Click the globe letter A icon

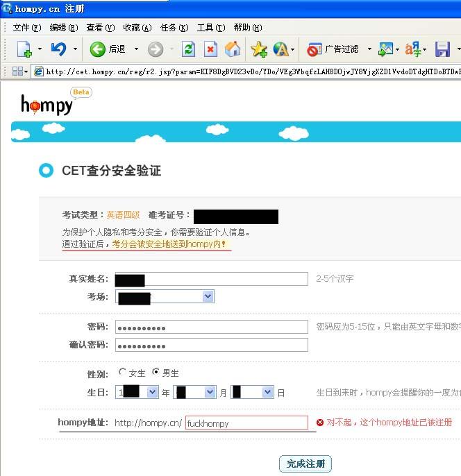[280, 49]
